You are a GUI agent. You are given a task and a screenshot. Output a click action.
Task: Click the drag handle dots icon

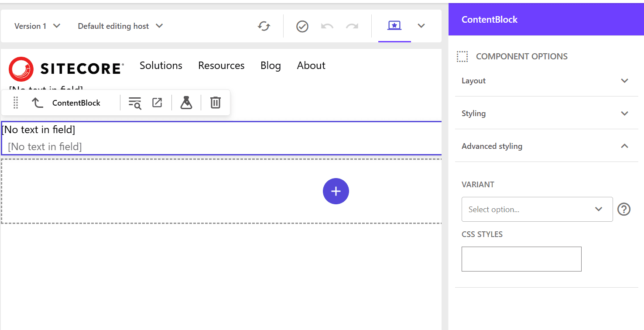point(16,103)
